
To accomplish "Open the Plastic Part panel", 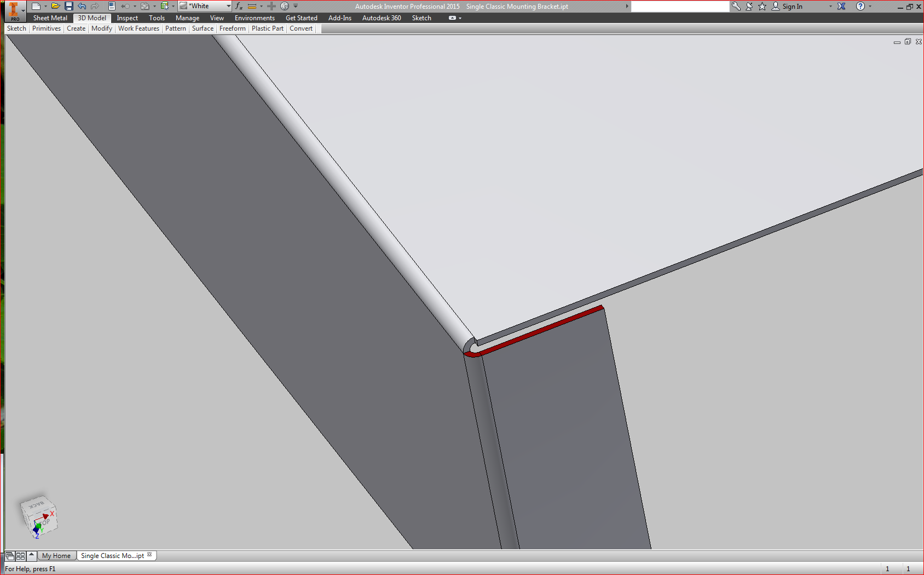I will click(x=268, y=28).
